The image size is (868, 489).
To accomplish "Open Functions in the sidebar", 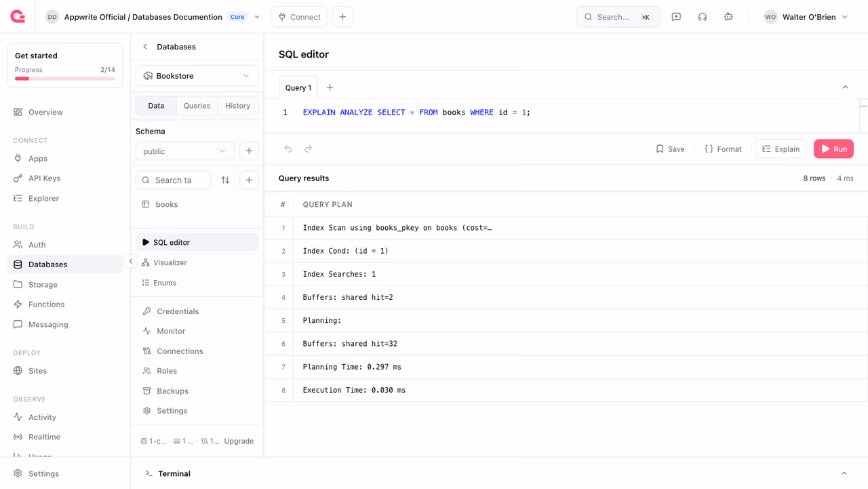I will point(65,305).
